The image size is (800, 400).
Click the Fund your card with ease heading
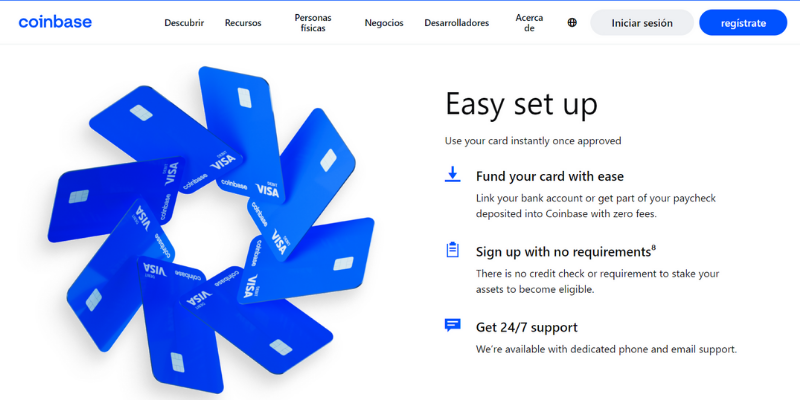549,177
